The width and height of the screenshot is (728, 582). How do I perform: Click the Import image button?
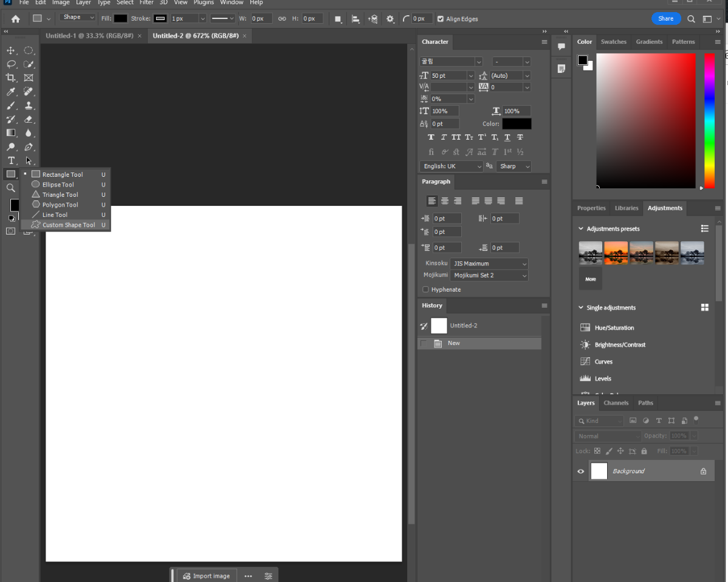(207, 576)
